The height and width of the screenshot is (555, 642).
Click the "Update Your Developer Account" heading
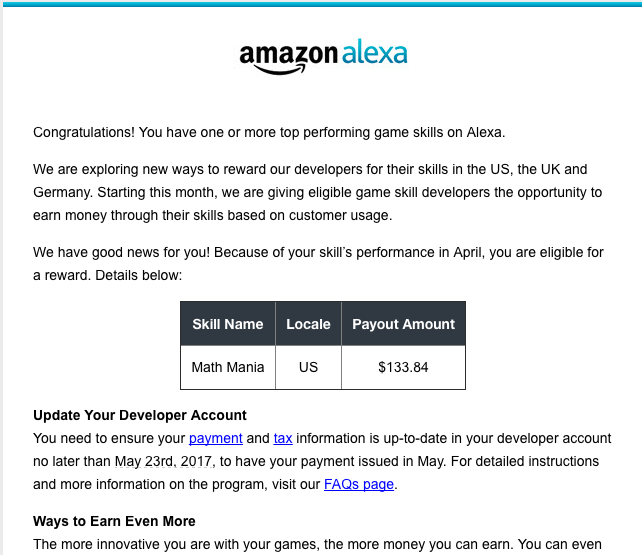tap(140, 415)
